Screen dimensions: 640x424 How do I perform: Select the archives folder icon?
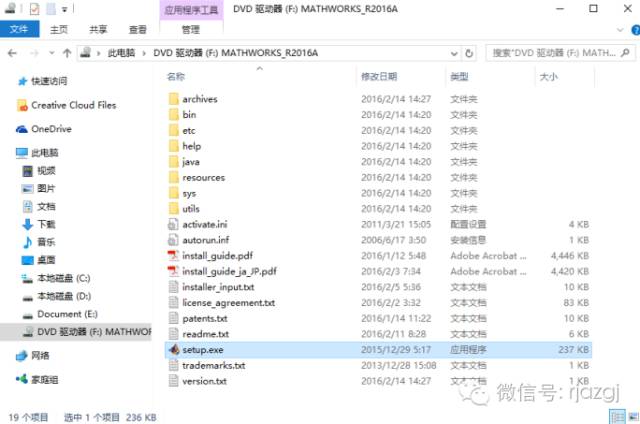click(x=173, y=99)
